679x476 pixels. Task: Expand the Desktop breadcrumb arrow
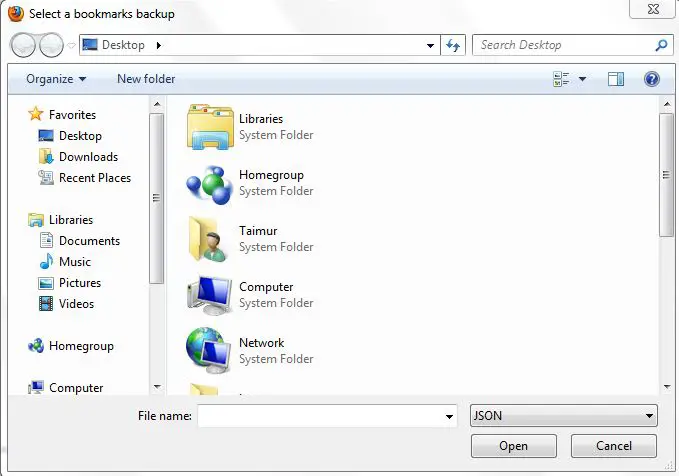tap(158, 45)
